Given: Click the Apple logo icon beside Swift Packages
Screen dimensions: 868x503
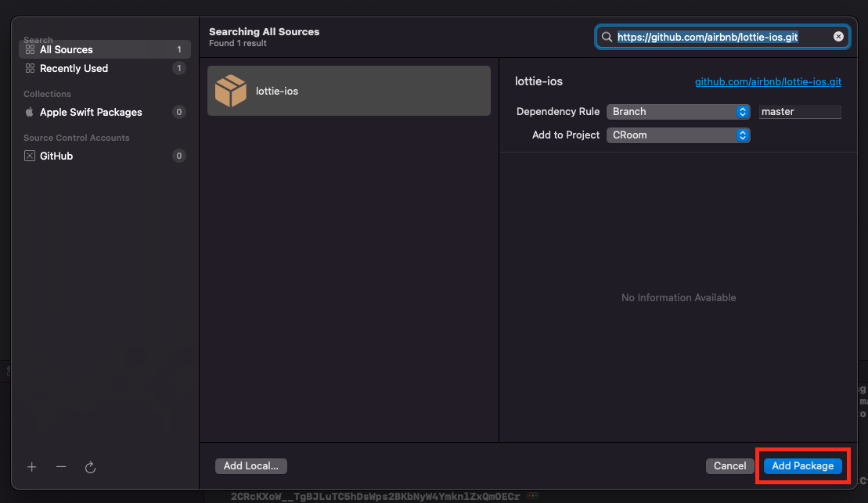Looking at the screenshot, I should tap(29, 112).
